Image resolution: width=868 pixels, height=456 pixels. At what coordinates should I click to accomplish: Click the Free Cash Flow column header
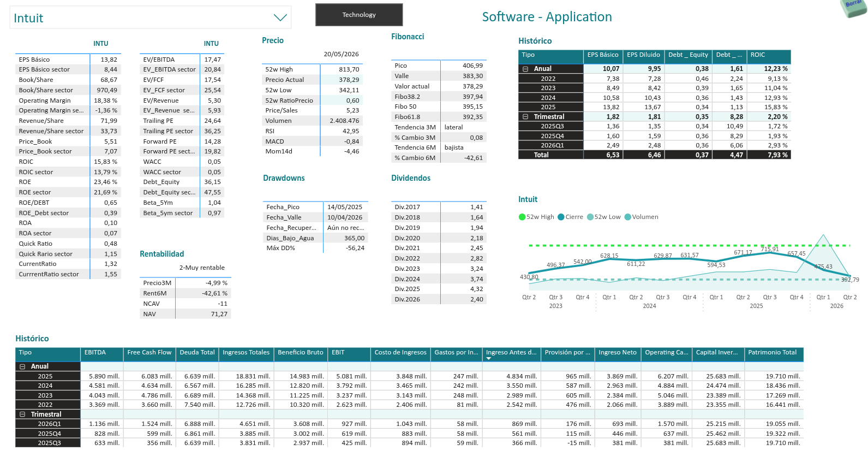[x=149, y=353]
